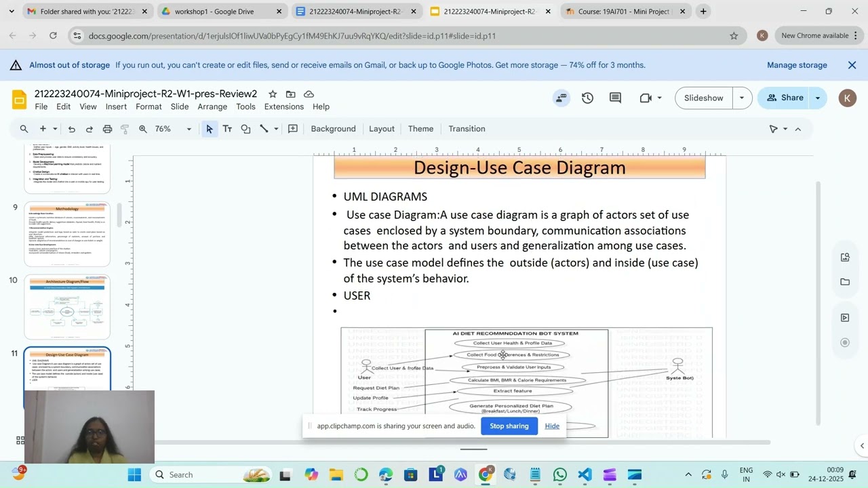The width and height of the screenshot is (868, 488).
Task: Select slide 10 Architecture Diagram thumbnail
Action: click(x=67, y=307)
